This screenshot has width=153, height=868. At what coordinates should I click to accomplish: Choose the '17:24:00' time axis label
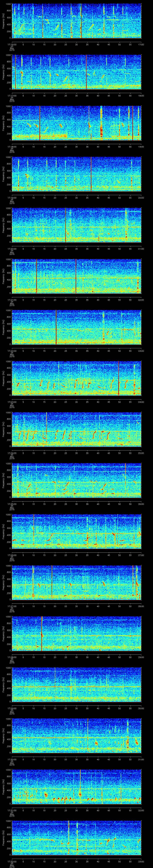pyautogui.click(x=12, y=453)
